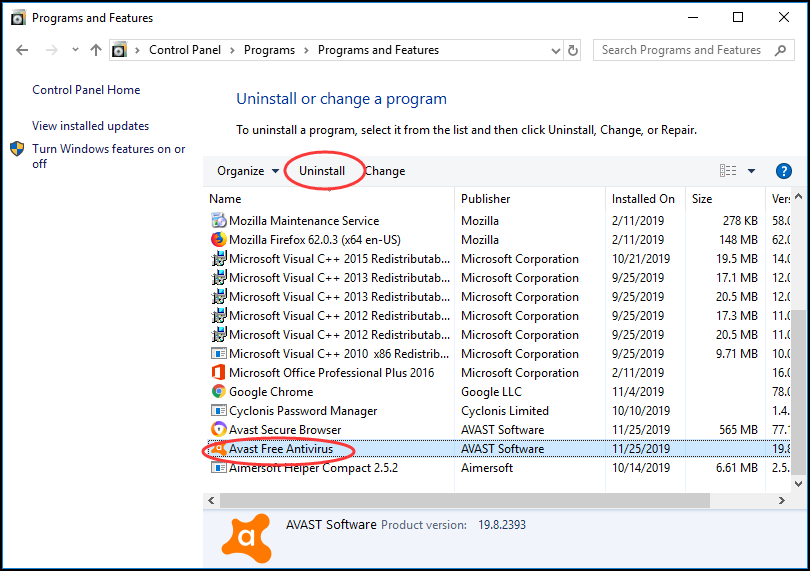Viewport: 810px width, 571px height.
Task: Click the Mozilla Firefox icon in the list
Action: click(219, 240)
